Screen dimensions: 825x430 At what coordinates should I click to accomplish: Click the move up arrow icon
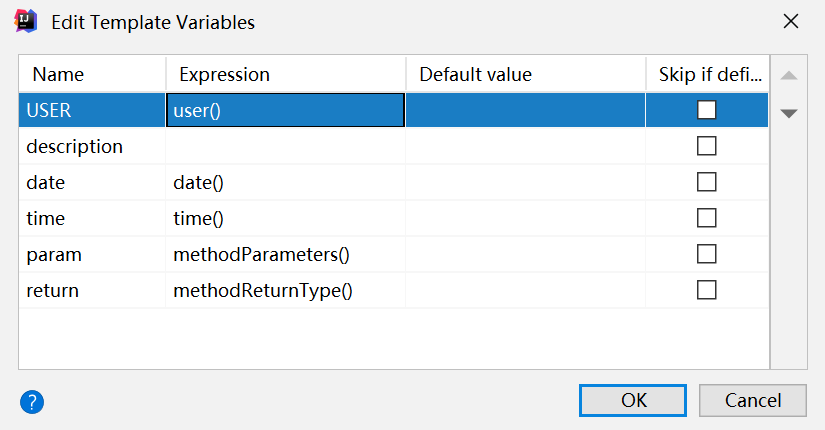pyautogui.click(x=788, y=76)
